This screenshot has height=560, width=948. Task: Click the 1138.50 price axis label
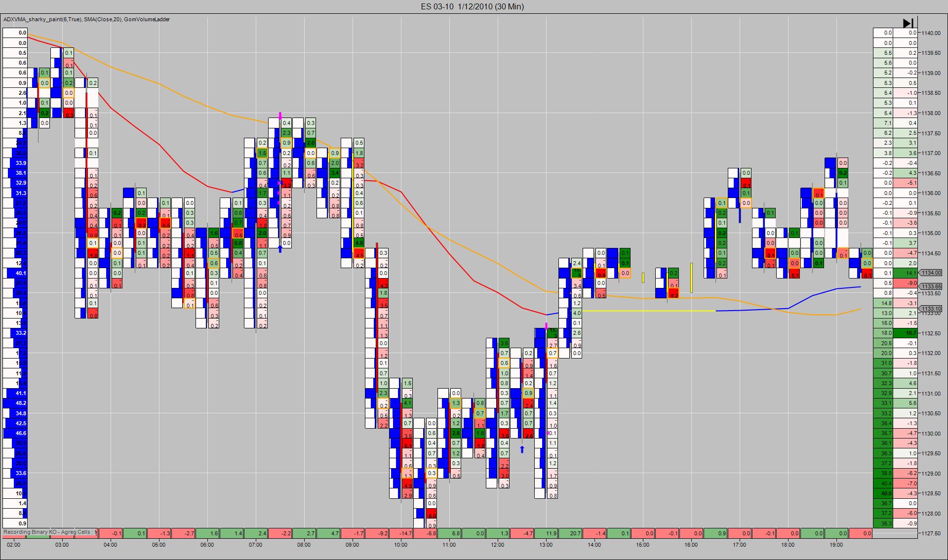click(931, 93)
